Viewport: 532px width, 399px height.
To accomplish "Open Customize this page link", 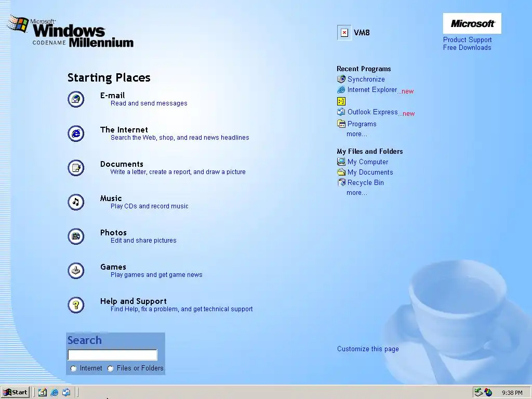I will [x=368, y=349].
